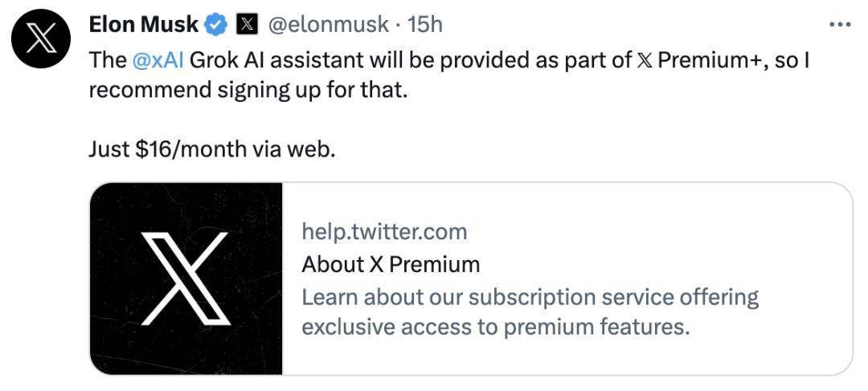Click the blue verified checkmark badge
The height and width of the screenshot is (391, 868).
[215, 25]
